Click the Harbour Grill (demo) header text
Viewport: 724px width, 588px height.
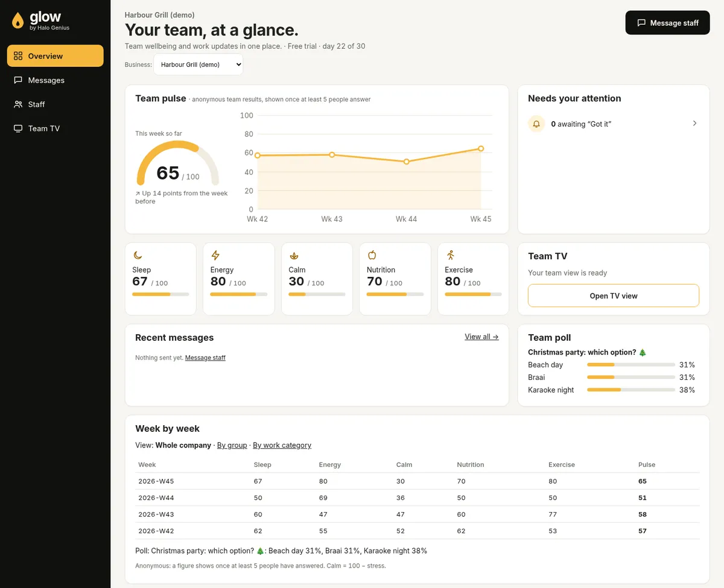point(159,15)
